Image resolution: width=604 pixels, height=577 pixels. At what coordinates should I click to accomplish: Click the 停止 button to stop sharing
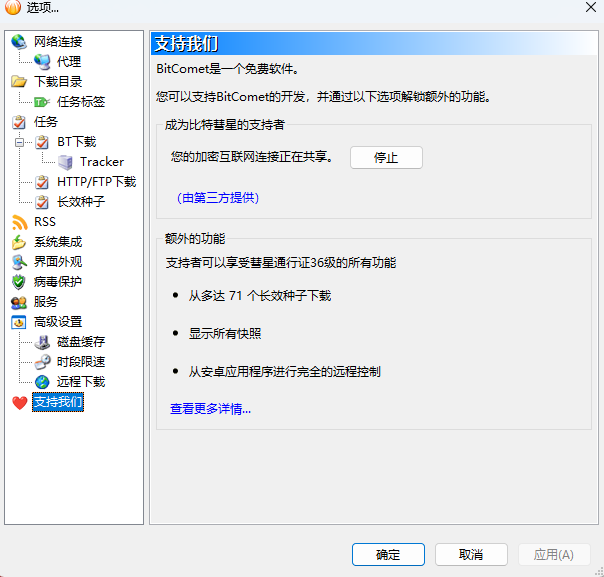click(x=386, y=158)
